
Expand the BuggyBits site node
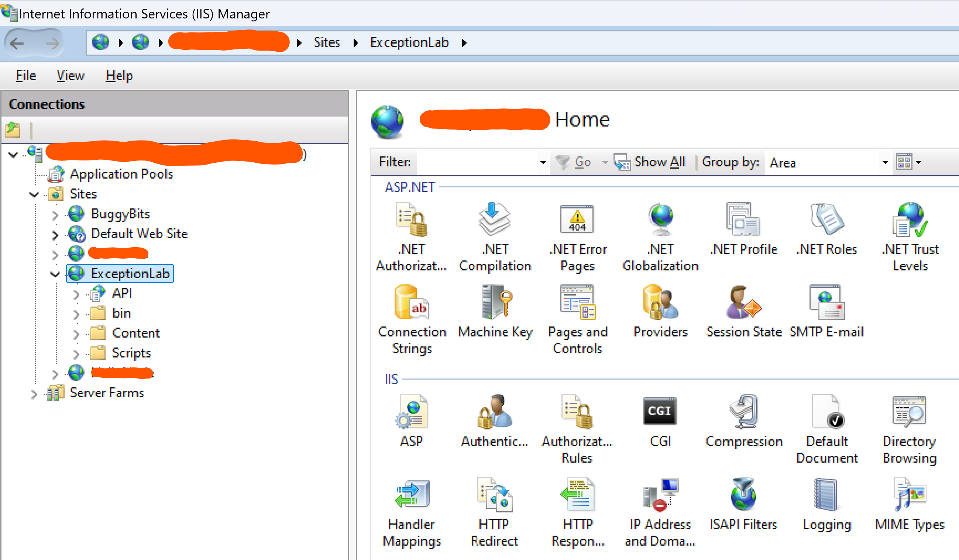[x=56, y=215]
